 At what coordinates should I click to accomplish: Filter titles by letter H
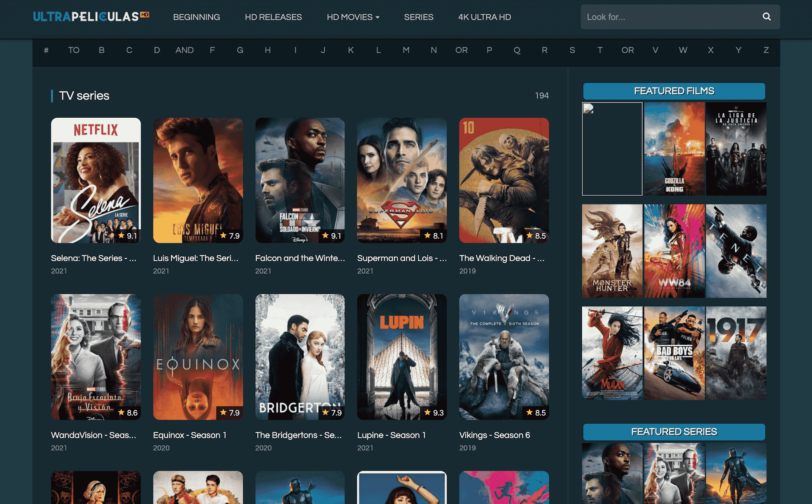point(268,50)
